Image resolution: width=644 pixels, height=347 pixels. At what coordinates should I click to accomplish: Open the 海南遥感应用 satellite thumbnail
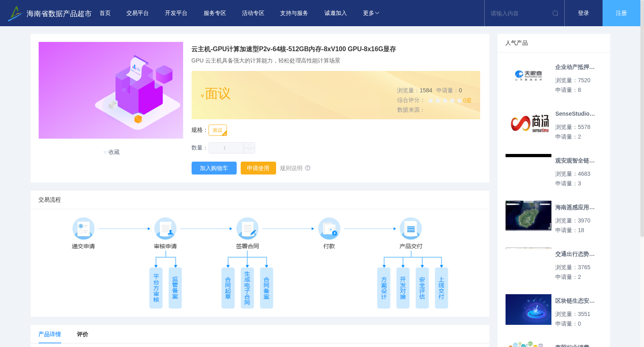coord(528,216)
